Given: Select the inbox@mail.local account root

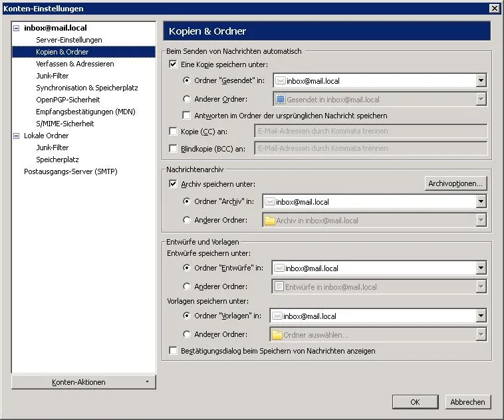Looking at the screenshot, I should pos(55,28).
